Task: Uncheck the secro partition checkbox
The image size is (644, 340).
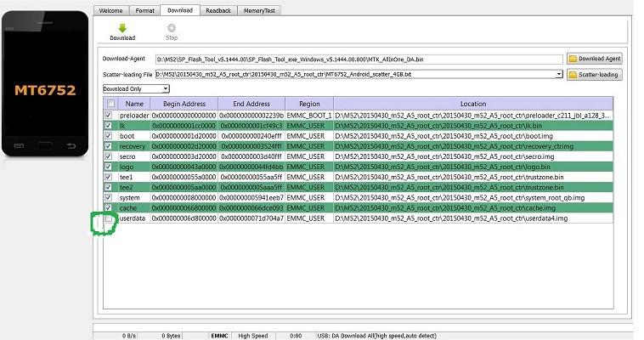Action: [109, 156]
